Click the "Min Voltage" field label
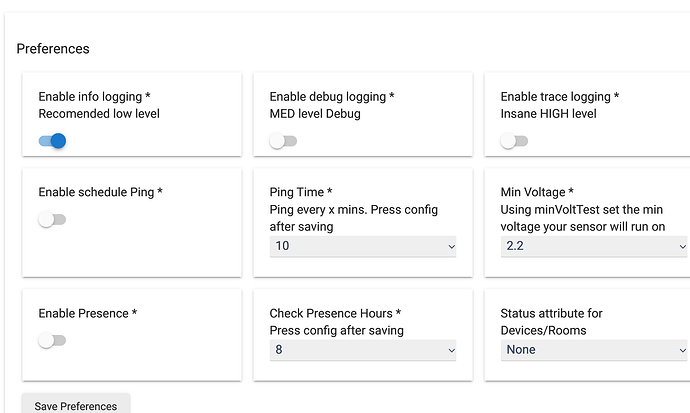Screen dimensions: 690x413 (537, 192)
